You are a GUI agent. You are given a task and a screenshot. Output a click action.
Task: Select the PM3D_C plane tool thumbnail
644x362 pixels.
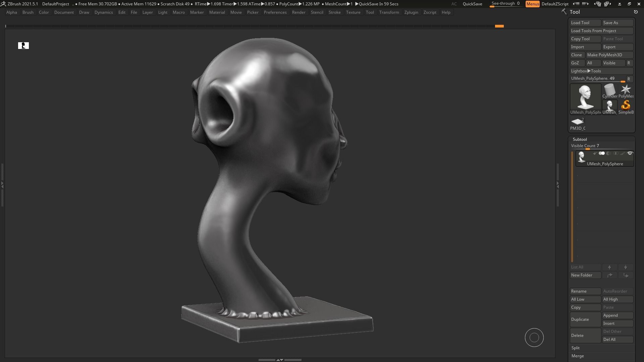pyautogui.click(x=578, y=123)
